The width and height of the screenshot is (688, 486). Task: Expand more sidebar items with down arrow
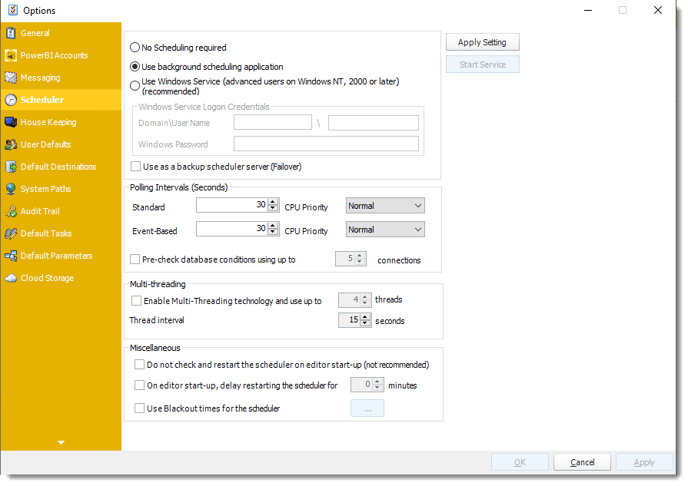point(61,443)
